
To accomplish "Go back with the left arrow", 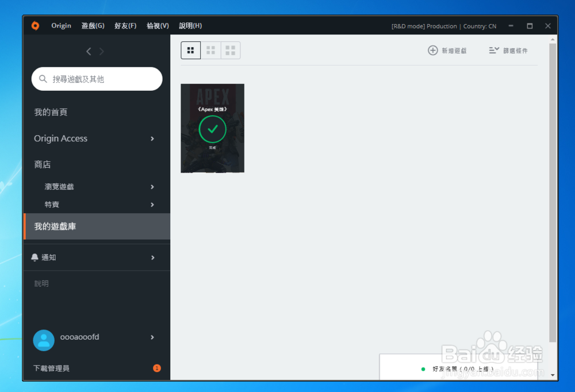I will tap(89, 51).
